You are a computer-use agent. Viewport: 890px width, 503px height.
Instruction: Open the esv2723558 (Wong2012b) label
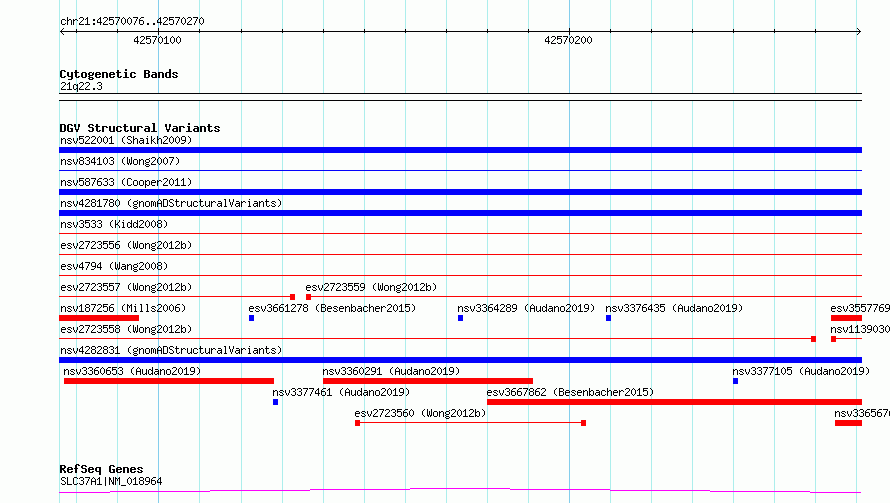pos(126,329)
